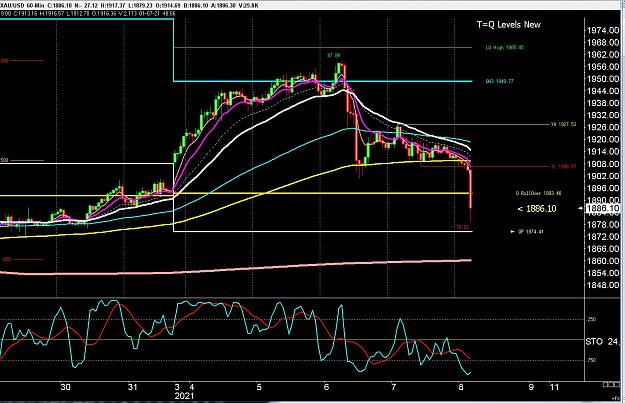Click the 1860.00 price axis label
The height and width of the screenshot is (403, 625).
tap(603, 261)
